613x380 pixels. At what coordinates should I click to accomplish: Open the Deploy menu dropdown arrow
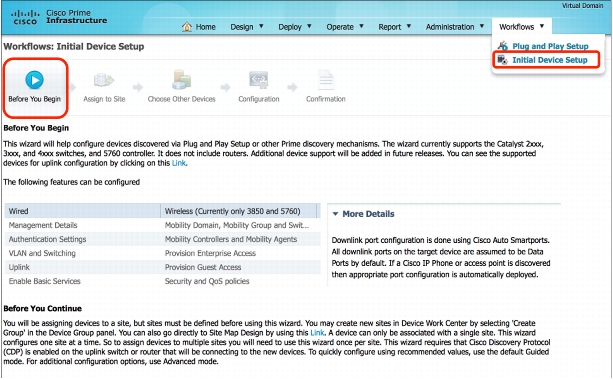[309, 26]
